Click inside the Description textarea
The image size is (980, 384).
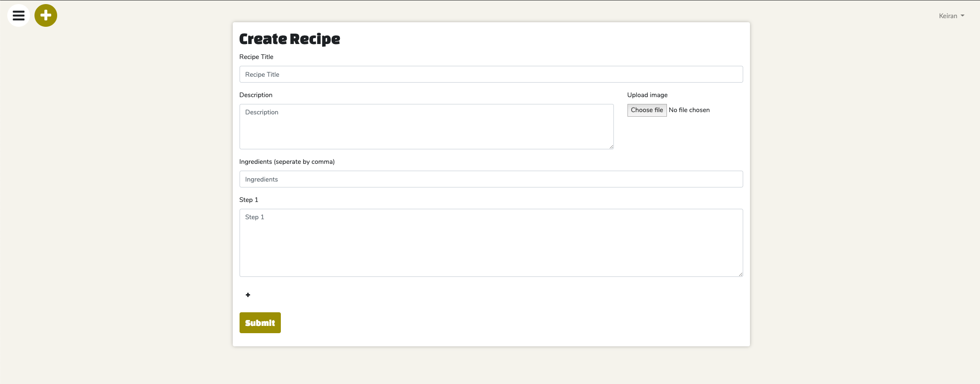coord(426,127)
